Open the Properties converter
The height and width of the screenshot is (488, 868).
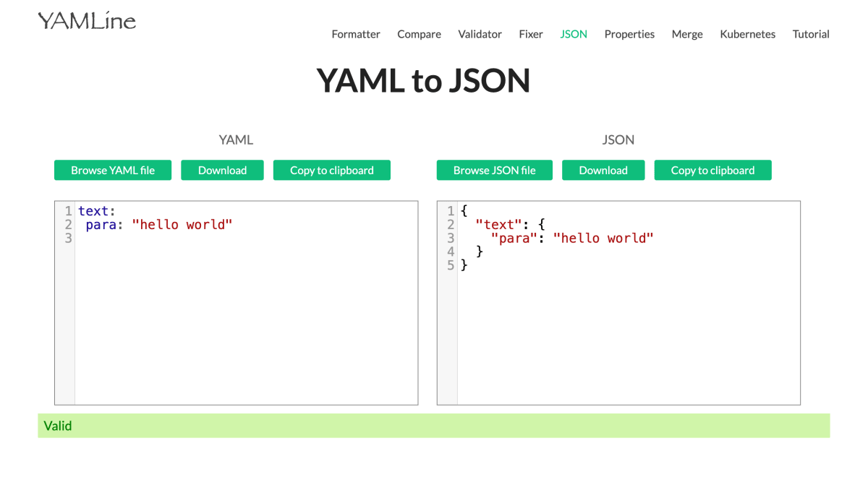tap(629, 34)
